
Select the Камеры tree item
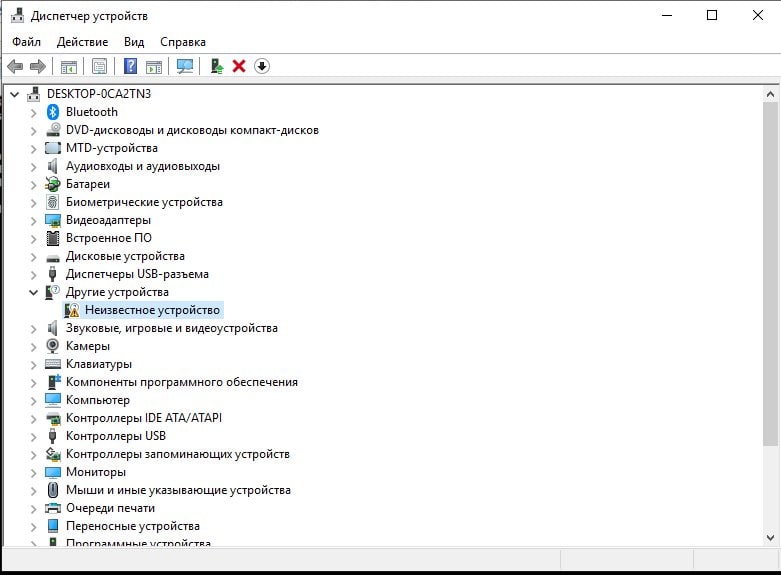coord(88,346)
